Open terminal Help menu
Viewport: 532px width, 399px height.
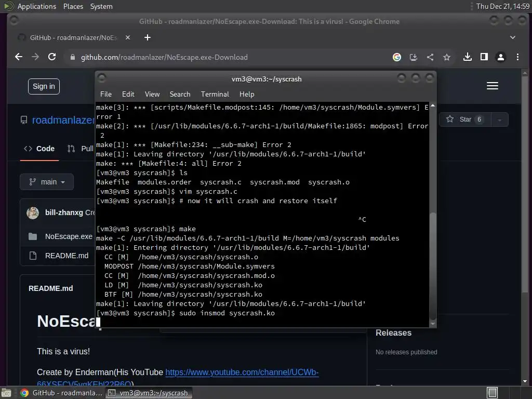[247, 95]
